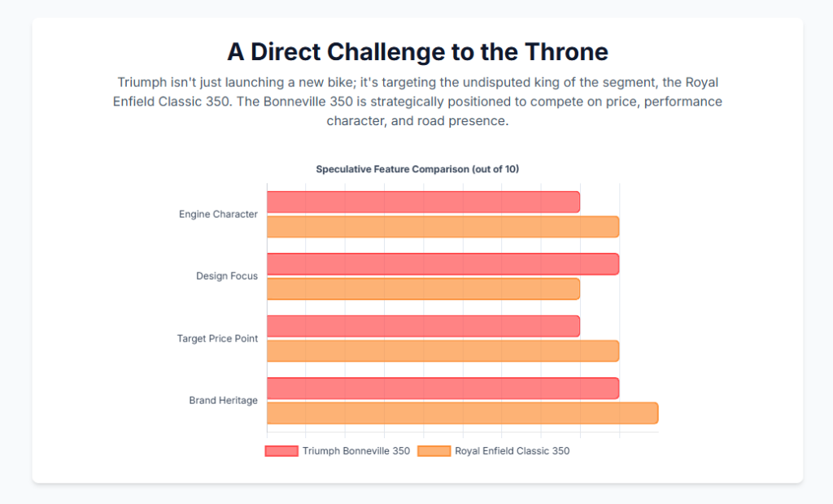
Task: Click the Royal Enfield Brand Heritage orange bar
Action: point(462,413)
